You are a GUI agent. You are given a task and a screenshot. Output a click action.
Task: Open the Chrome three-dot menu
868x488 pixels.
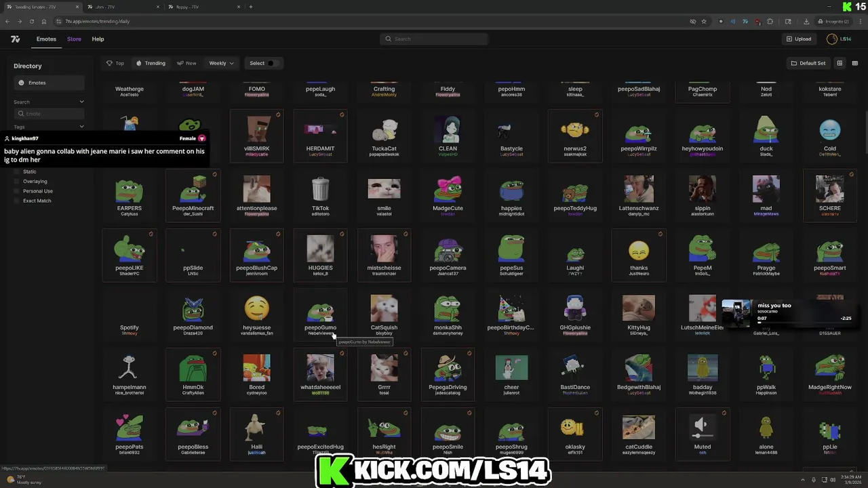pyautogui.click(x=861, y=21)
